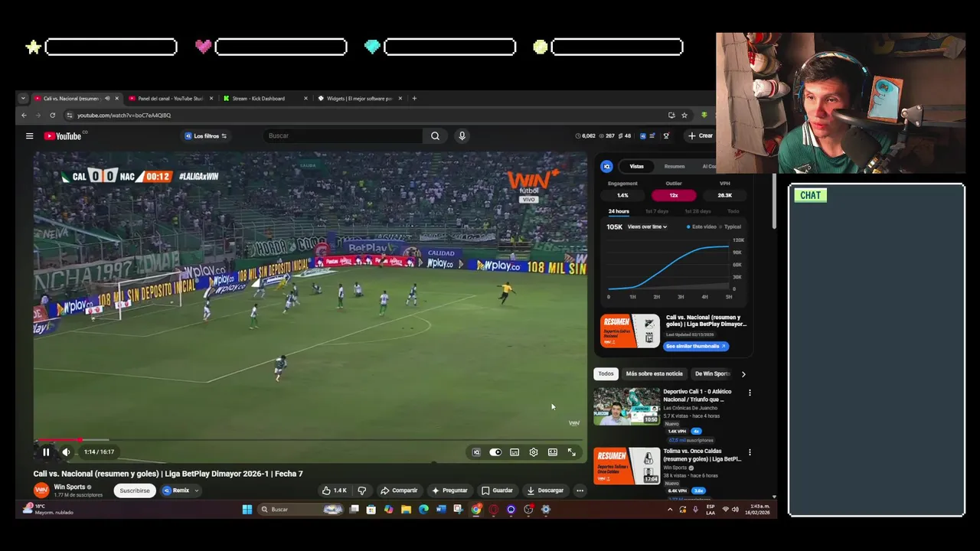This screenshot has height=551, width=980.
Task: Open the Win Sports channel avatar
Action: coord(41,491)
